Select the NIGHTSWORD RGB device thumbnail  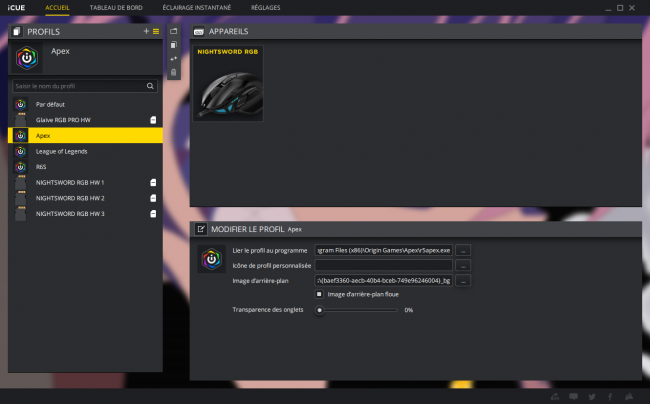[x=228, y=83]
